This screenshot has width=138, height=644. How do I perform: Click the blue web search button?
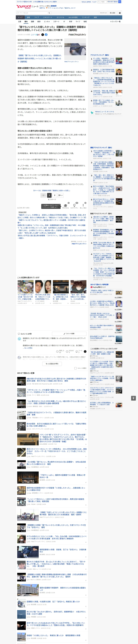pyautogui.click(x=120, y=2)
